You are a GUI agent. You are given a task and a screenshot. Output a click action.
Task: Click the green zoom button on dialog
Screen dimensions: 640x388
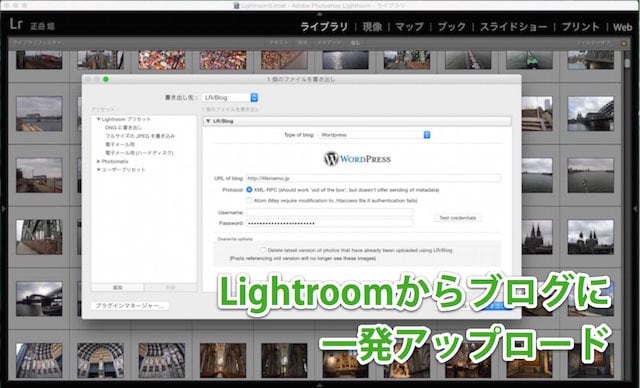[x=106, y=79]
